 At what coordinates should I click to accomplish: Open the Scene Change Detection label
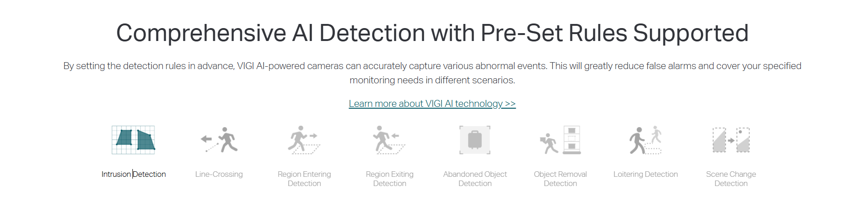point(731,179)
